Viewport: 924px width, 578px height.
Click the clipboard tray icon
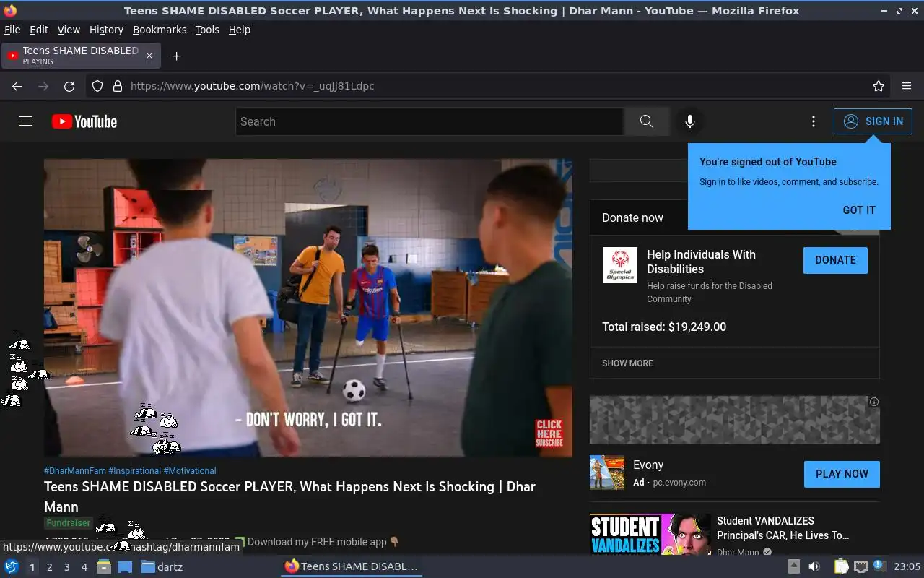point(842,566)
